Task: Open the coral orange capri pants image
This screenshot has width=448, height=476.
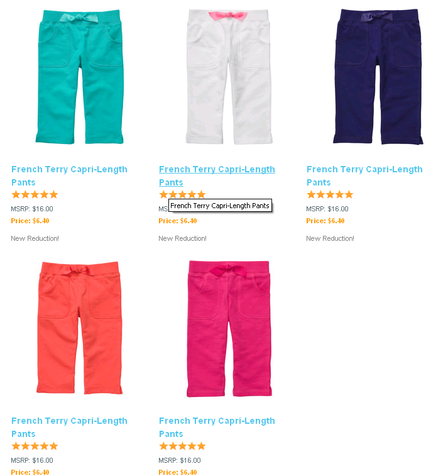Action: tap(79, 328)
